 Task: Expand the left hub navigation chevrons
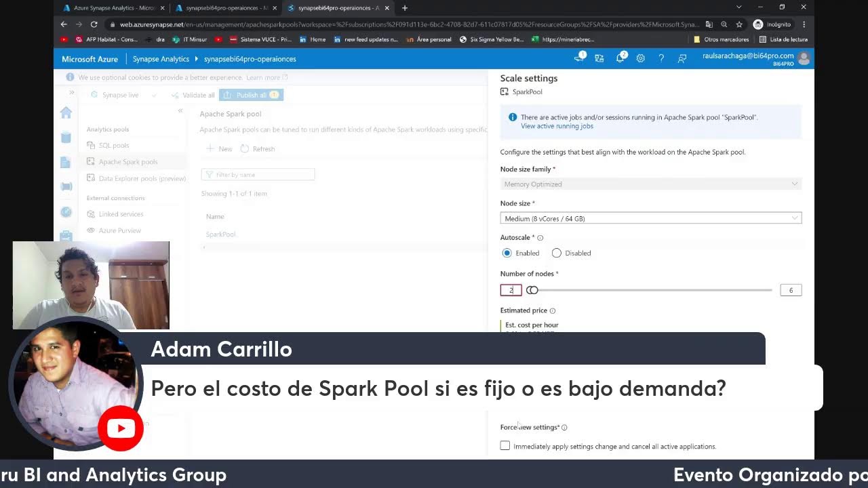pyautogui.click(x=71, y=92)
